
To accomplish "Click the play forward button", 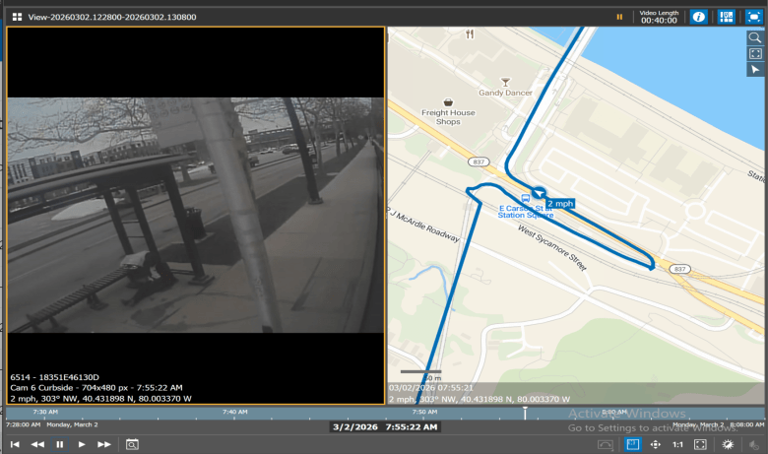I will (x=82, y=444).
